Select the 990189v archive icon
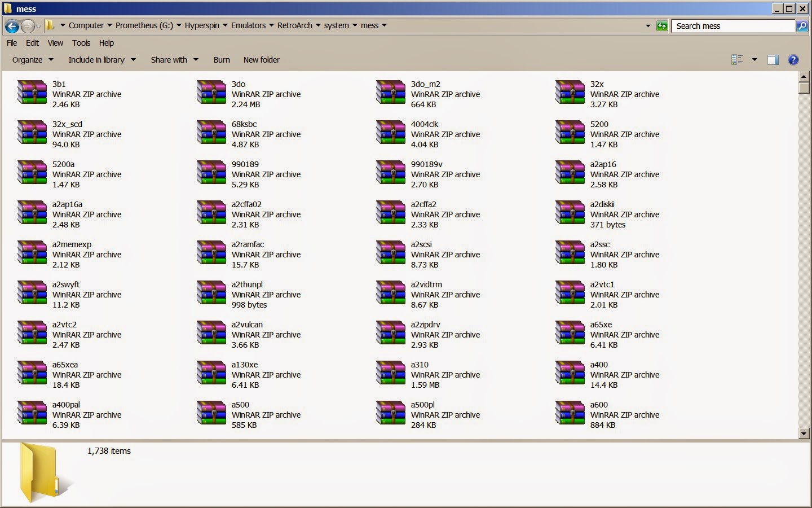Screen dimensions: 812x508 tap(391, 173)
